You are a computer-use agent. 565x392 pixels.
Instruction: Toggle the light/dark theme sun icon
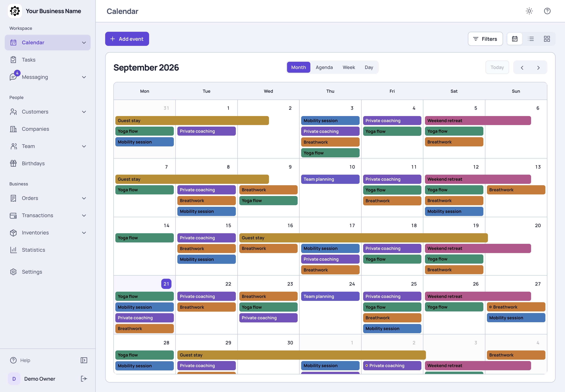coord(529,11)
